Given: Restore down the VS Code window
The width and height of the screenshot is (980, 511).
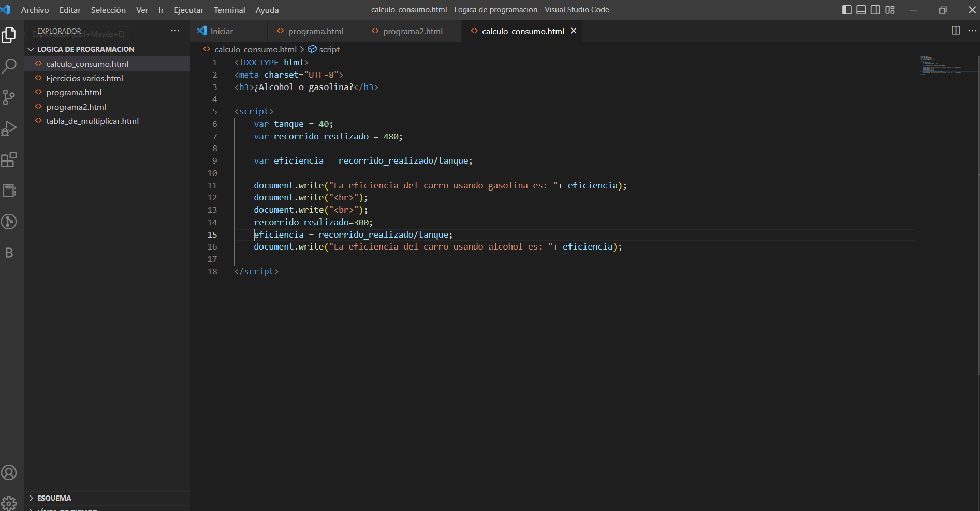Looking at the screenshot, I should tap(943, 10).
